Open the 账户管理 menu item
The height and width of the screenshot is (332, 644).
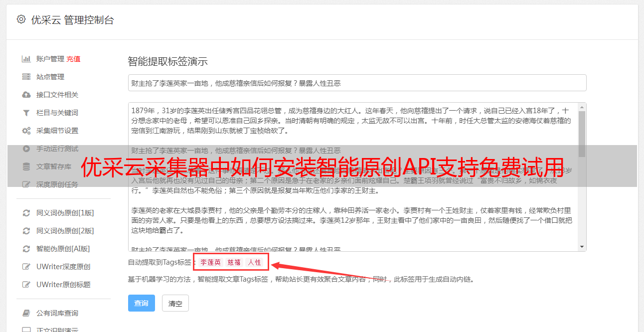click(x=50, y=59)
